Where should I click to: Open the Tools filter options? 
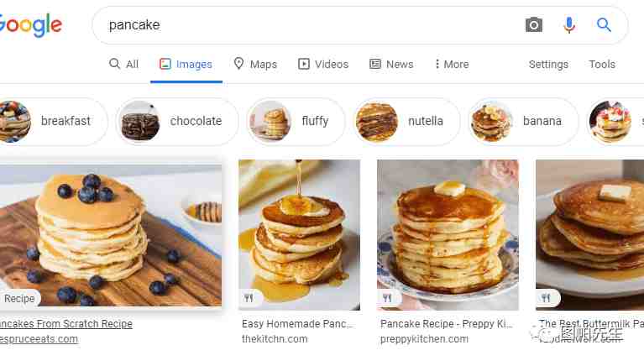602,64
